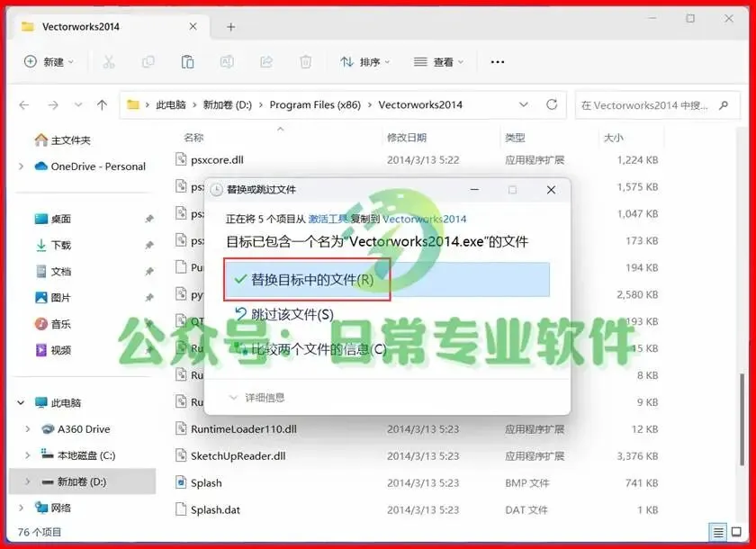Collapse the 此电脑 tree node
756x549 pixels.
(x=21, y=402)
